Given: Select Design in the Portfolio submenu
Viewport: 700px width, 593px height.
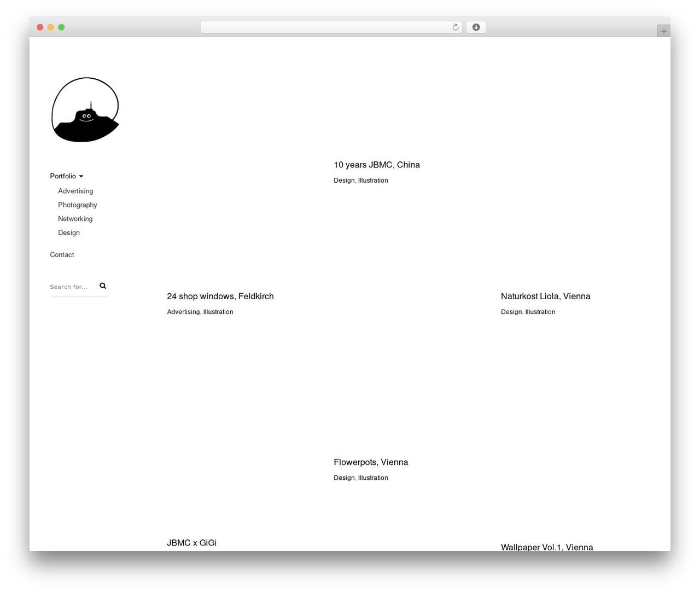Looking at the screenshot, I should (69, 232).
